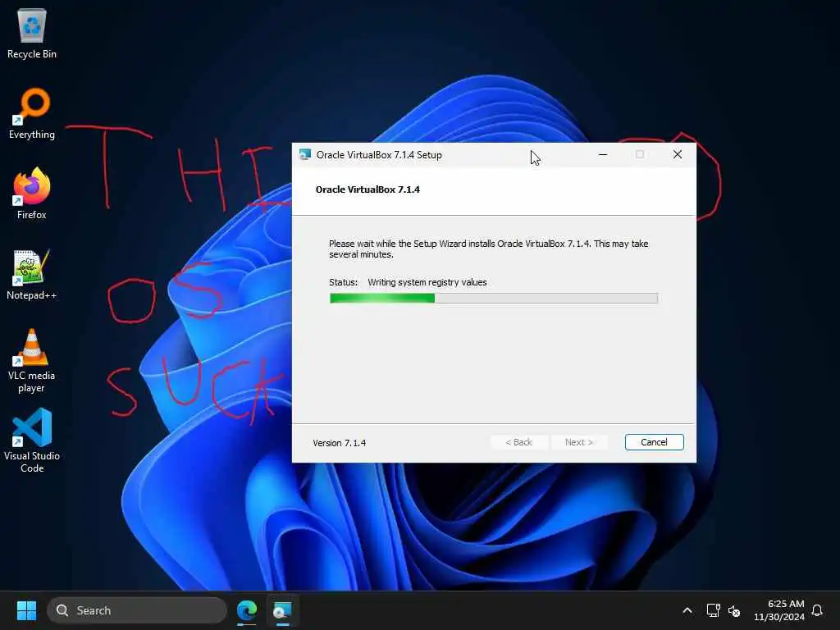Viewport: 840px width, 630px height.
Task: Click the muted volume tray icon
Action: pyautogui.click(x=734, y=610)
